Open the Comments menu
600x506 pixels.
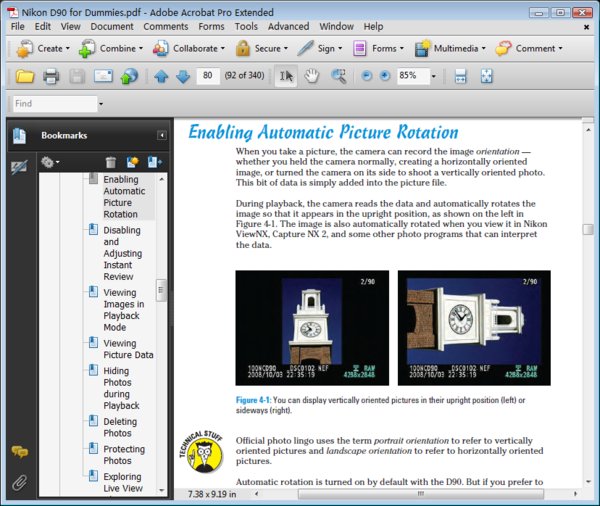[x=166, y=26]
